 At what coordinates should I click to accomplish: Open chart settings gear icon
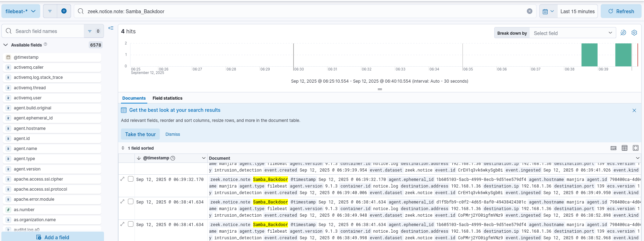634,33
